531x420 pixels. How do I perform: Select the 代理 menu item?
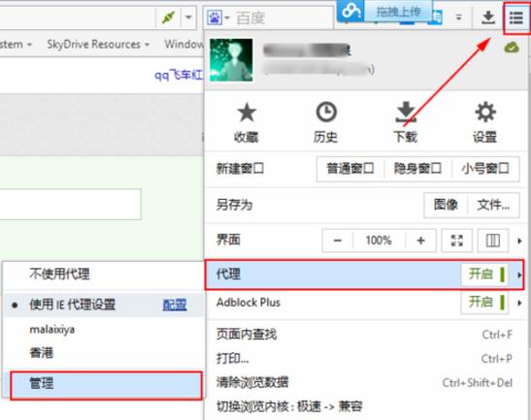(x=364, y=275)
